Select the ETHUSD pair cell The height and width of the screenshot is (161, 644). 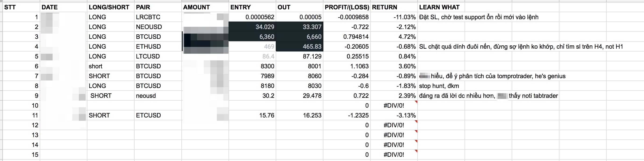pyautogui.click(x=149, y=47)
